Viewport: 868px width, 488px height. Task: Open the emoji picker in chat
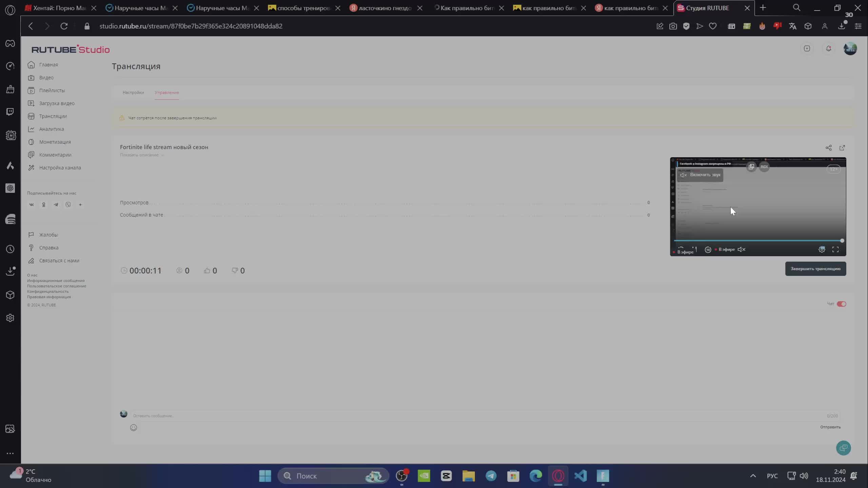[x=134, y=428]
